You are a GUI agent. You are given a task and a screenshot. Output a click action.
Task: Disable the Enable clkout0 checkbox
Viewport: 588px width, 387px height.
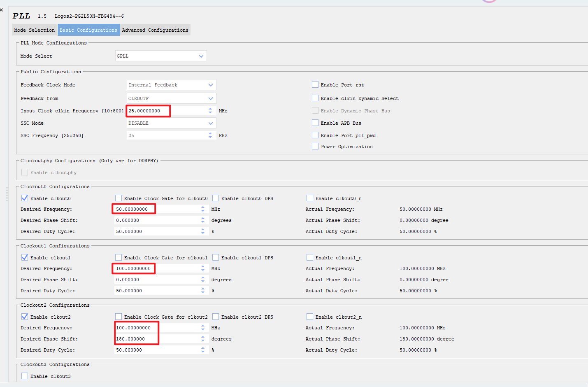(24, 198)
